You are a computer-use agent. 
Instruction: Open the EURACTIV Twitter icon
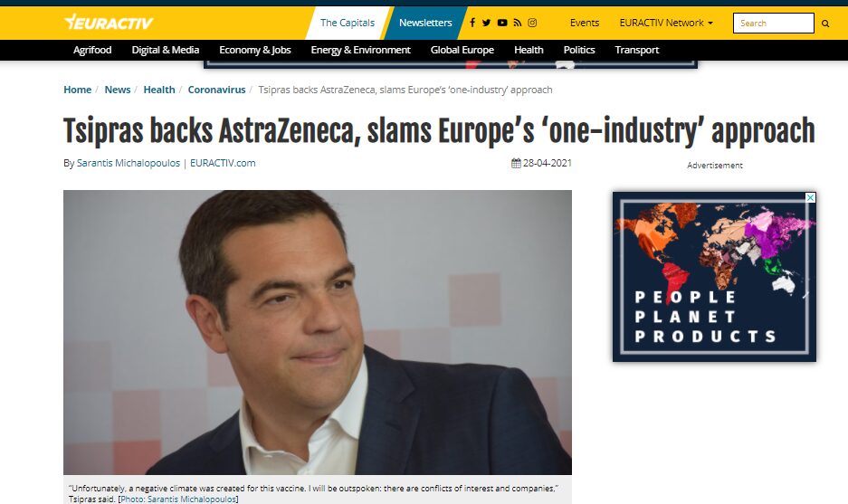click(486, 23)
